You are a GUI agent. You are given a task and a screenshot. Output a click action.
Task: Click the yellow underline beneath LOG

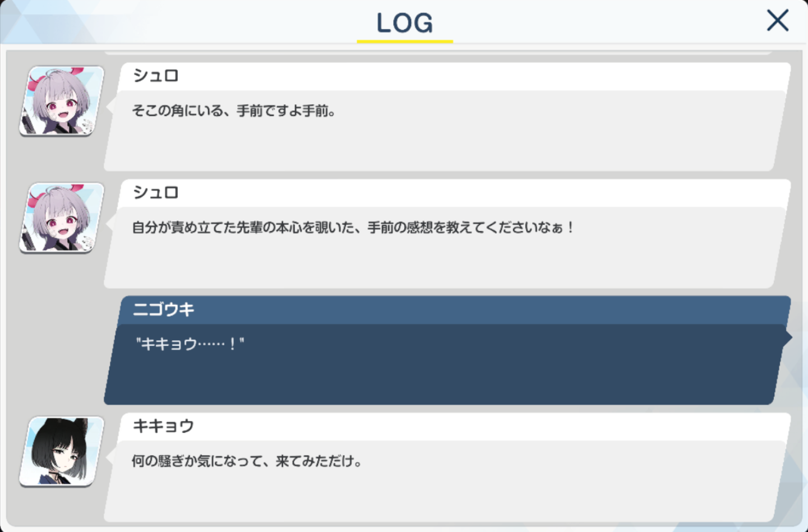[x=405, y=41]
